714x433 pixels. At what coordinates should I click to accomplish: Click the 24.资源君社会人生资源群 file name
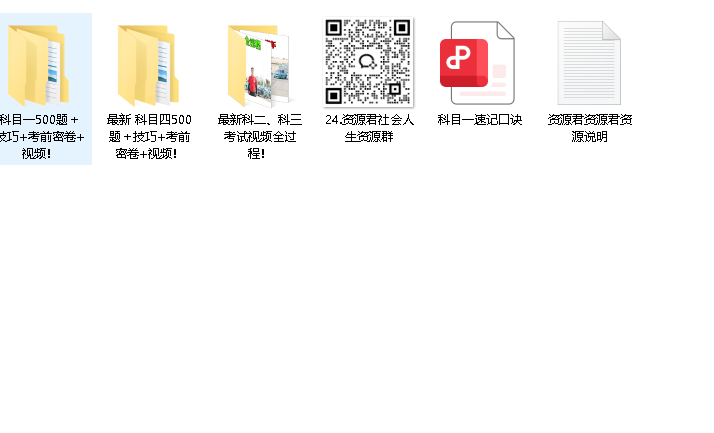(x=369, y=128)
